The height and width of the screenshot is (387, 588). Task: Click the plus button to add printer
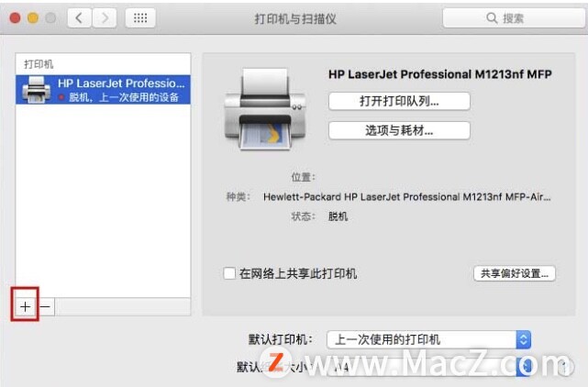click(25, 307)
